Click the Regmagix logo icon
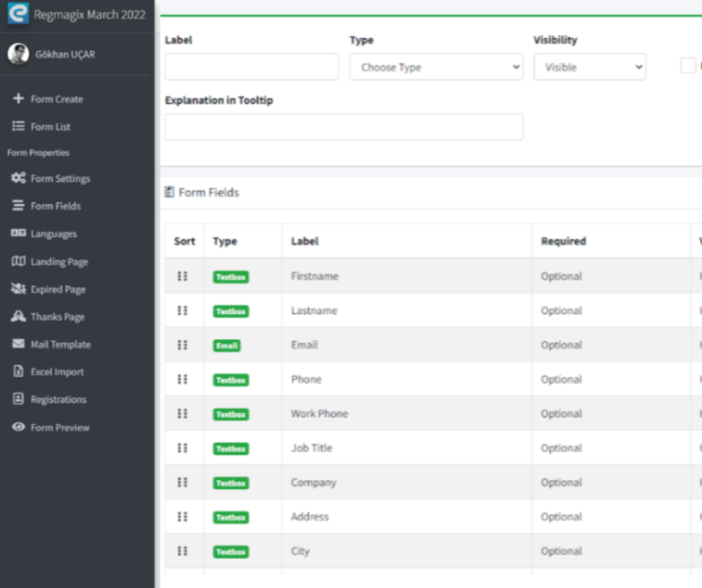702x588 pixels. (x=18, y=14)
